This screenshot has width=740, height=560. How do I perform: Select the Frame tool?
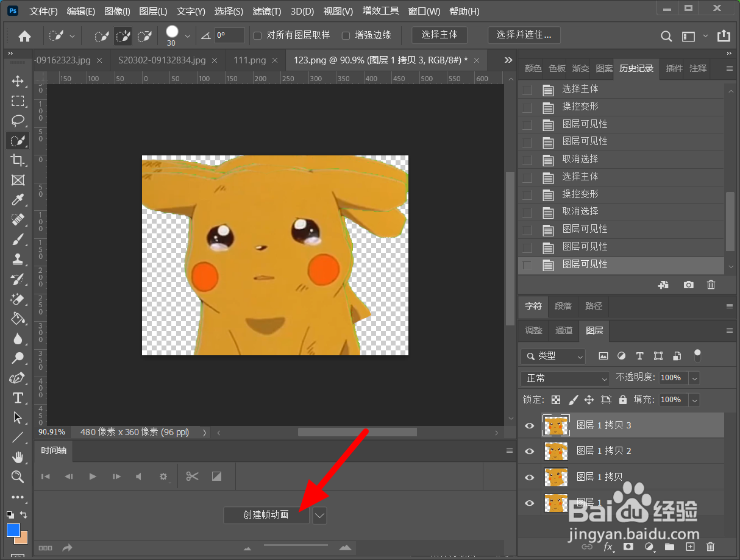click(x=18, y=180)
